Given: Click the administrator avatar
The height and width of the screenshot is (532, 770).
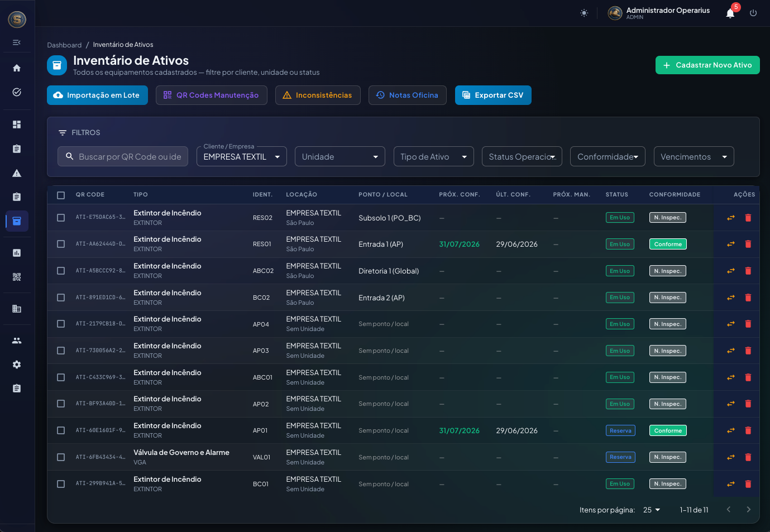Looking at the screenshot, I should [x=615, y=13].
